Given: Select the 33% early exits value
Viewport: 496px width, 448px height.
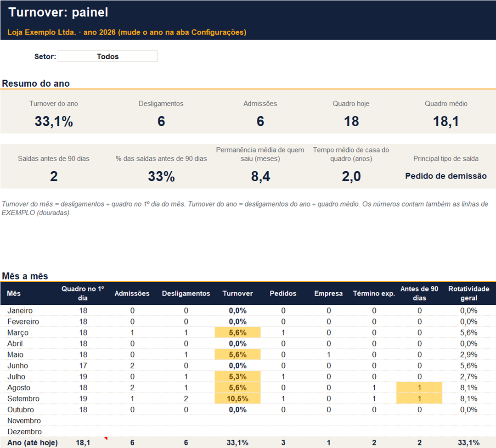Looking at the screenshot, I should 161,176.
